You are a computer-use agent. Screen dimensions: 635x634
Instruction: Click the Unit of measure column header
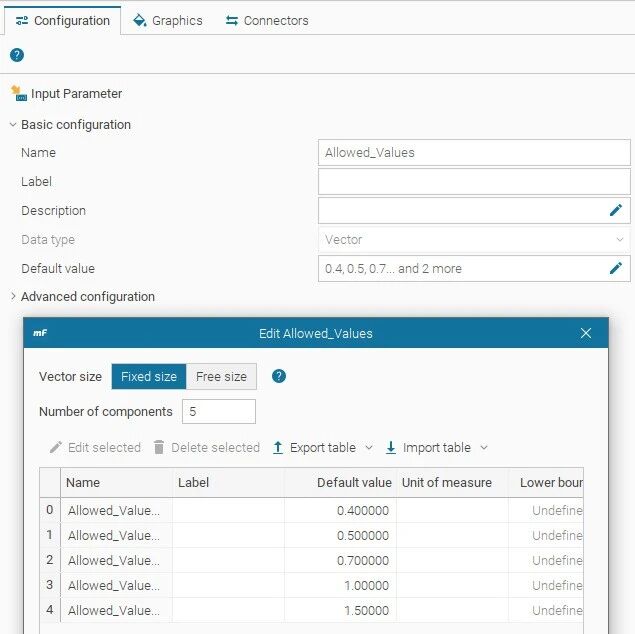point(452,483)
